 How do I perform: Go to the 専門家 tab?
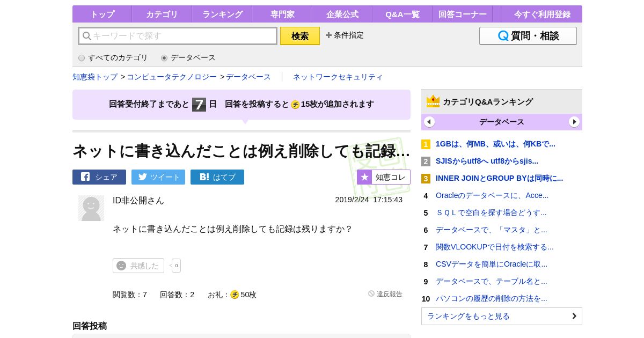(282, 14)
